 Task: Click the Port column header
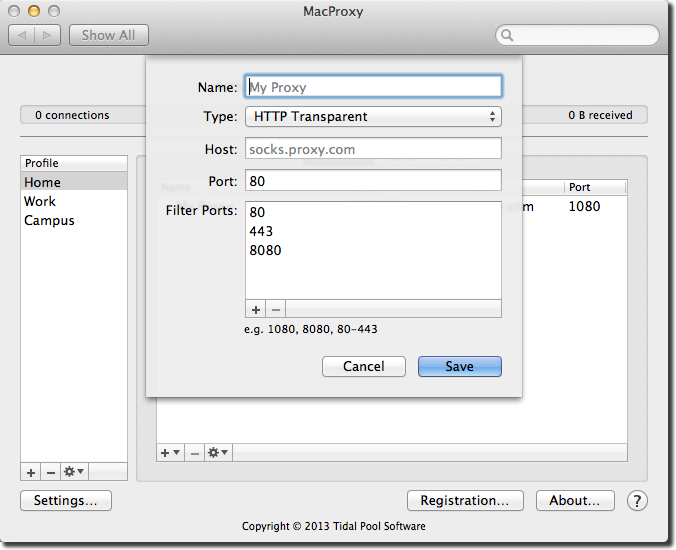595,187
